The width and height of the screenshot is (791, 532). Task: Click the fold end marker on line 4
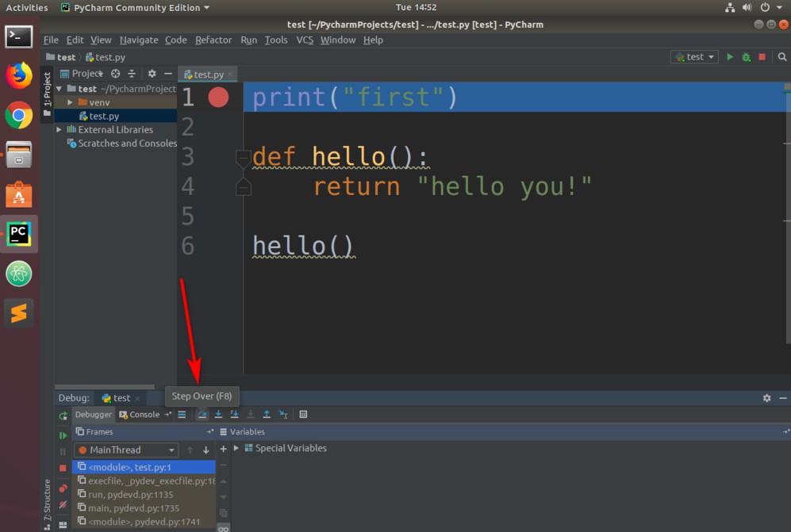pyautogui.click(x=243, y=187)
